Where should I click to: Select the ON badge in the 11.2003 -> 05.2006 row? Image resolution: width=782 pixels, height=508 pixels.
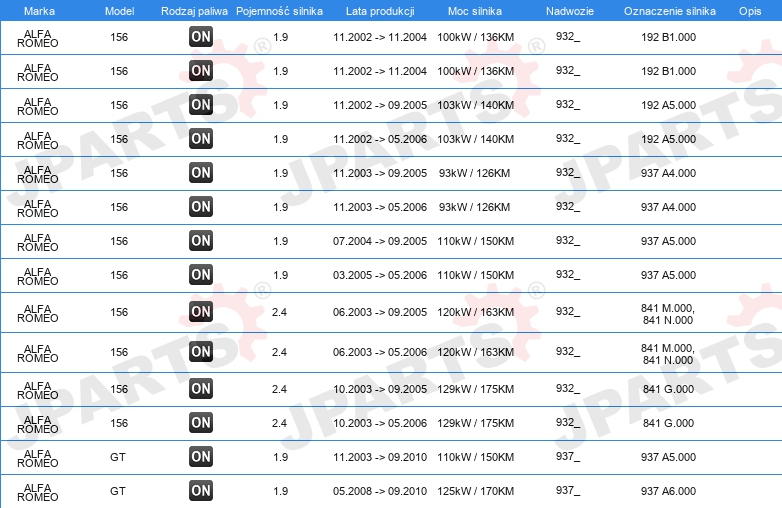pyautogui.click(x=201, y=206)
